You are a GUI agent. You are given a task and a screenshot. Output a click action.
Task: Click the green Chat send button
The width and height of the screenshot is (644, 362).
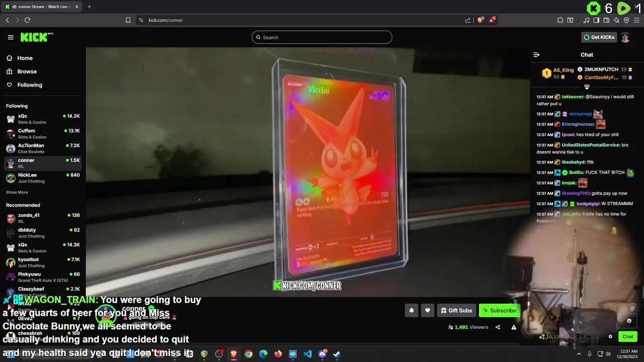628,337
